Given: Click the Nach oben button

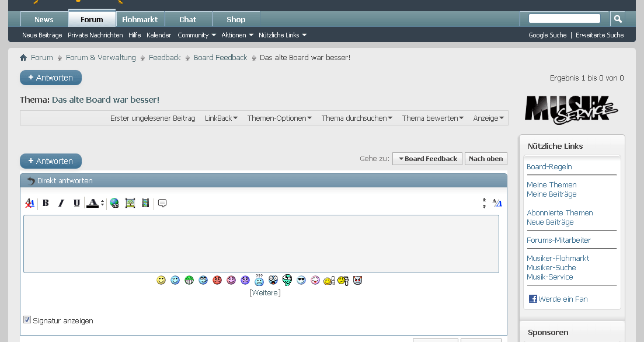Looking at the screenshot, I should pos(486,159).
